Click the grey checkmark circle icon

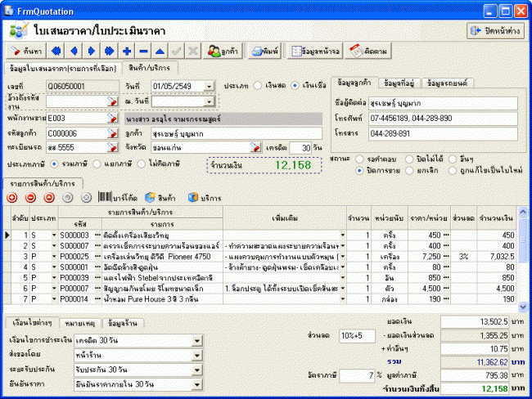click(68, 197)
